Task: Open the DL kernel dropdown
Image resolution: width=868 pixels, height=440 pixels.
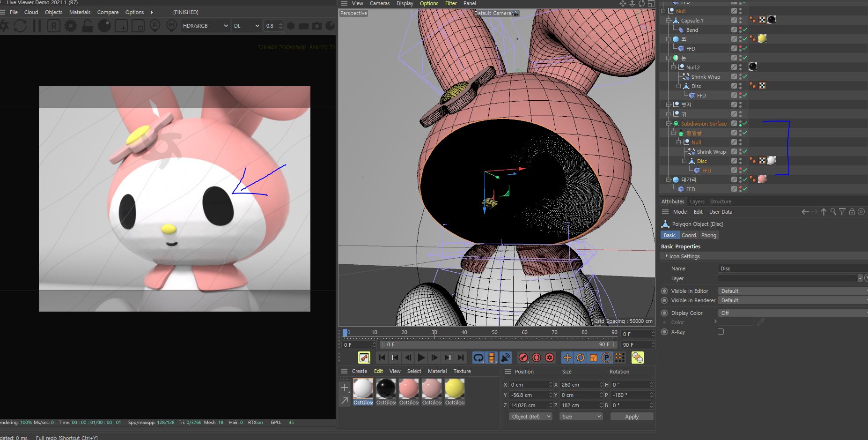Action: click(x=247, y=26)
